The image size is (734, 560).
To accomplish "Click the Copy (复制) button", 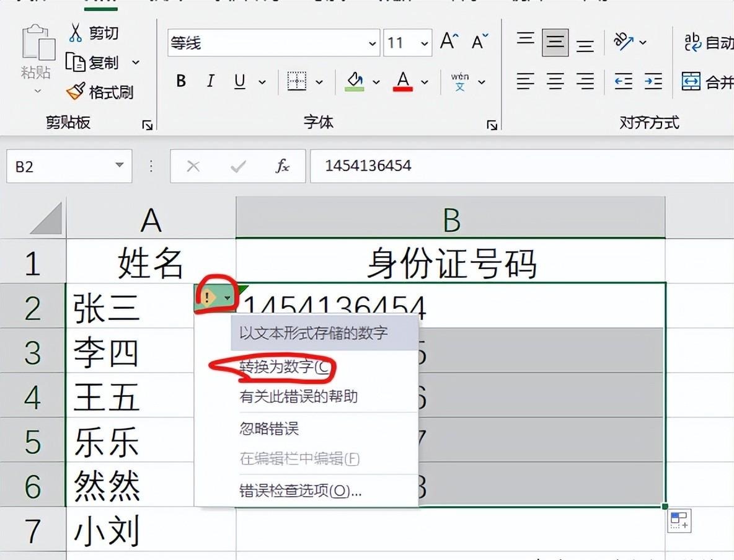I will (92, 62).
